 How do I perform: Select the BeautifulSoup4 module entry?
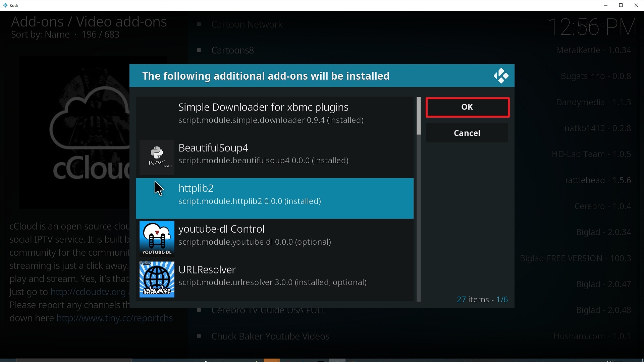(274, 157)
